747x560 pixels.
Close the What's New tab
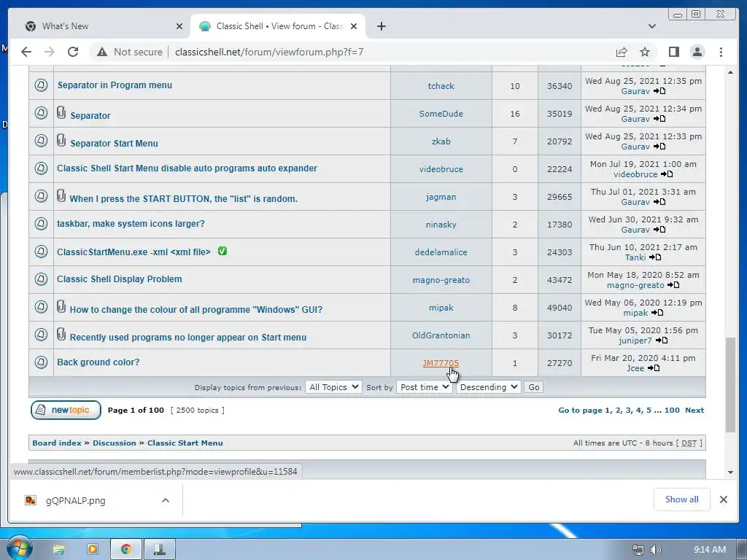(179, 26)
